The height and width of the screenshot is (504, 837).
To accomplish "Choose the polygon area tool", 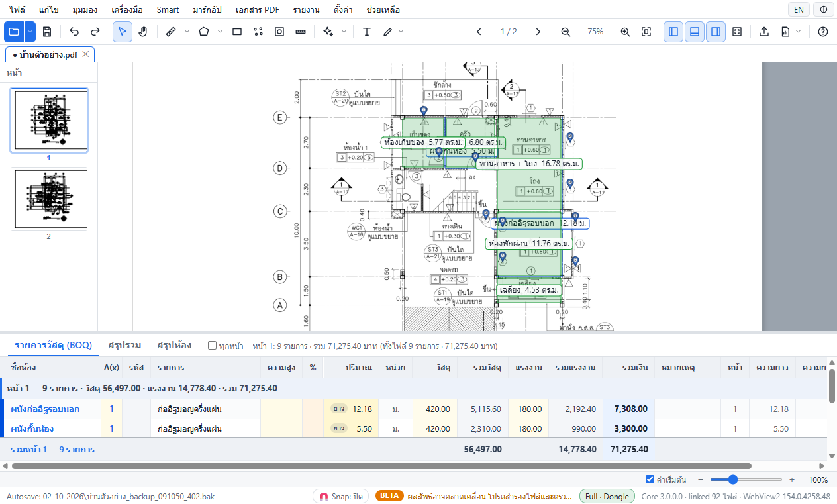I will (x=204, y=32).
